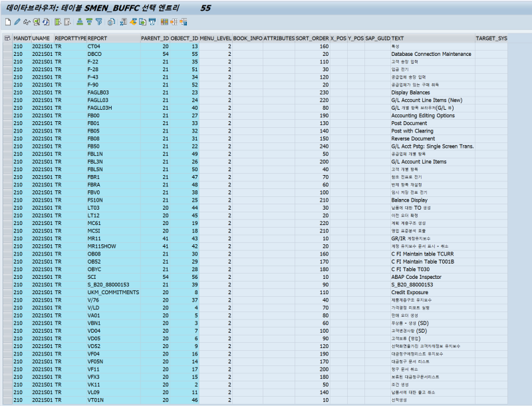Select the row marker for CT04
The width and height of the screenshot is (532, 406).
pyautogui.click(x=7, y=46)
